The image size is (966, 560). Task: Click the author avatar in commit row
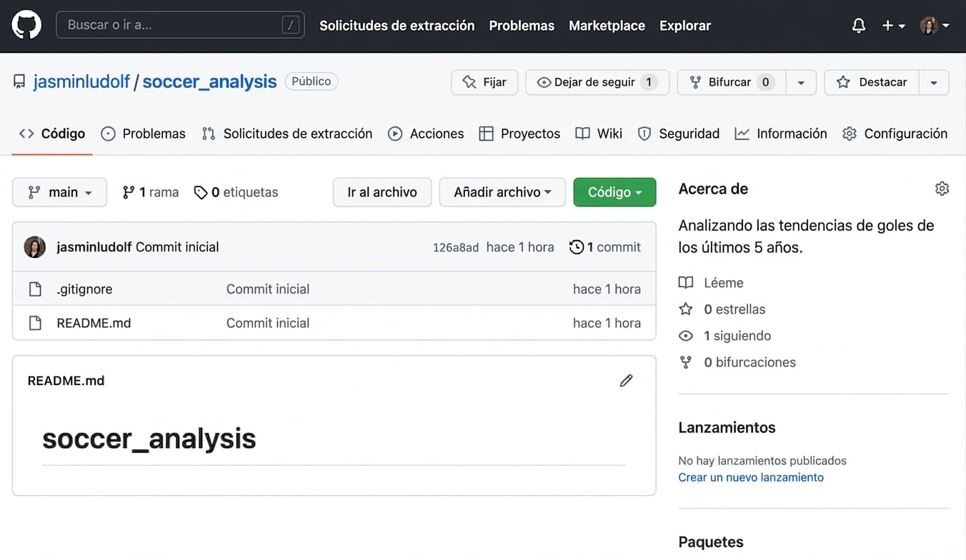[x=35, y=247]
